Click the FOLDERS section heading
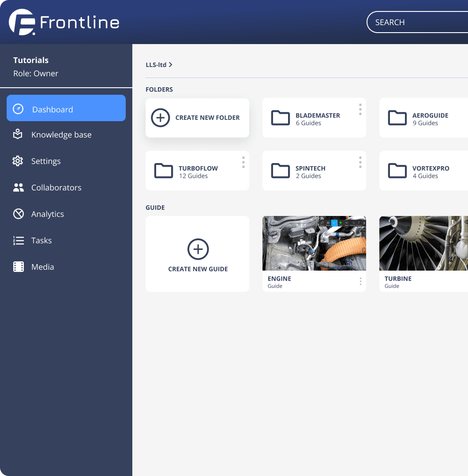This screenshot has height=476, width=468. 159,89
